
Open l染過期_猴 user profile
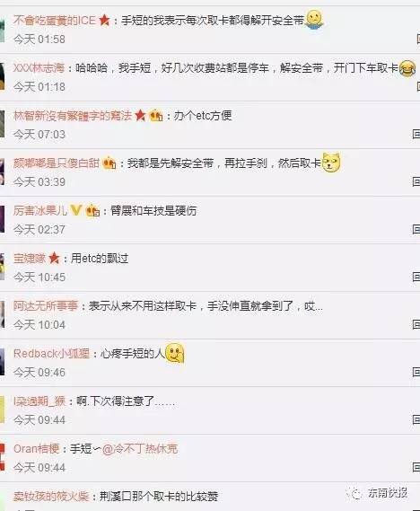click(x=39, y=401)
